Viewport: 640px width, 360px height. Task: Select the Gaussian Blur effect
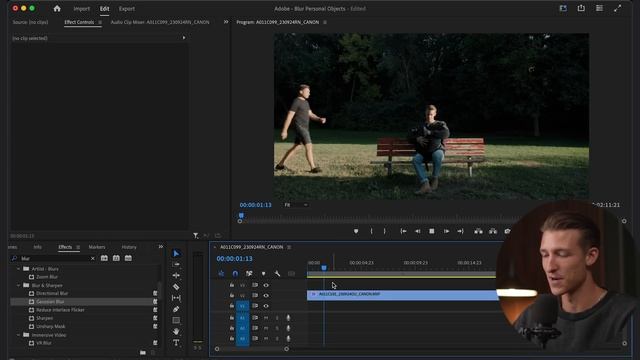[50, 302]
